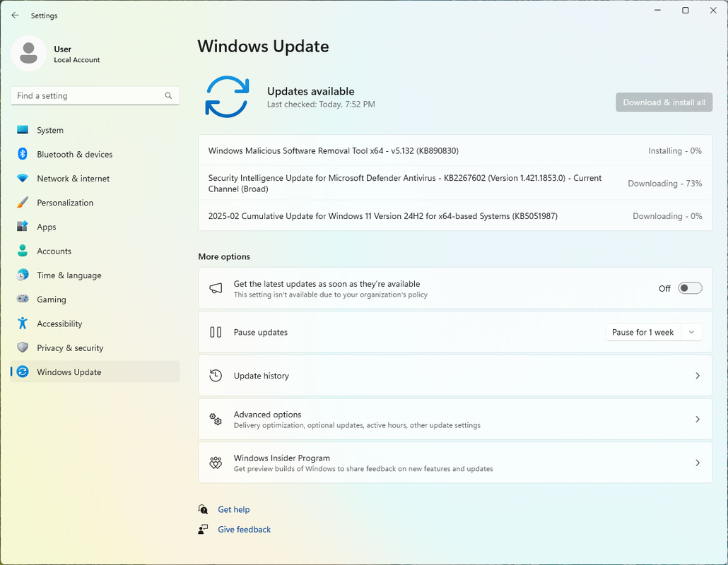Open Privacy & security label
The height and width of the screenshot is (565, 728).
click(70, 348)
